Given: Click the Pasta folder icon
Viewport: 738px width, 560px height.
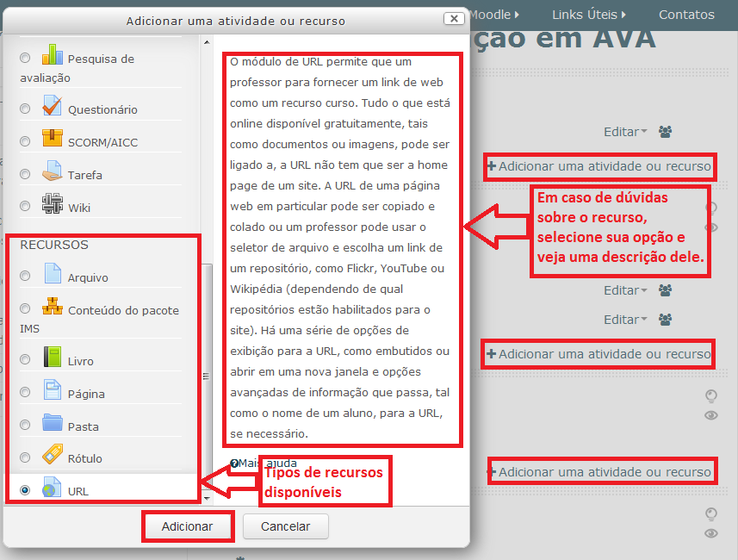Looking at the screenshot, I should (53, 425).
